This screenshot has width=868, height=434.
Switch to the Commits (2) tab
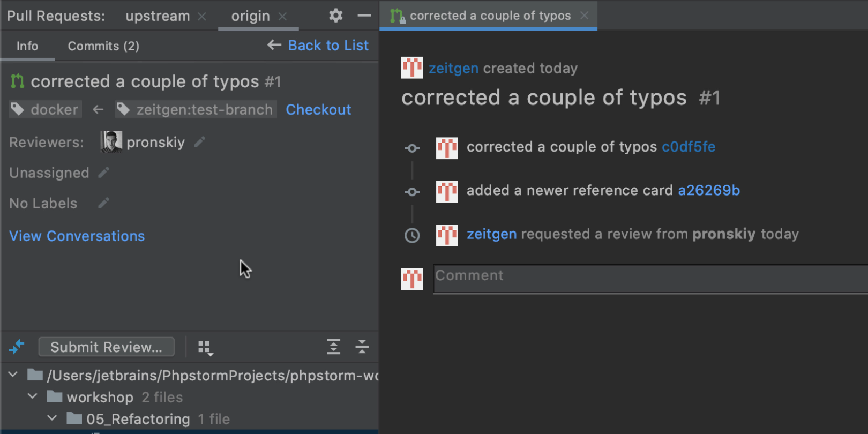(x=103, y=46)
